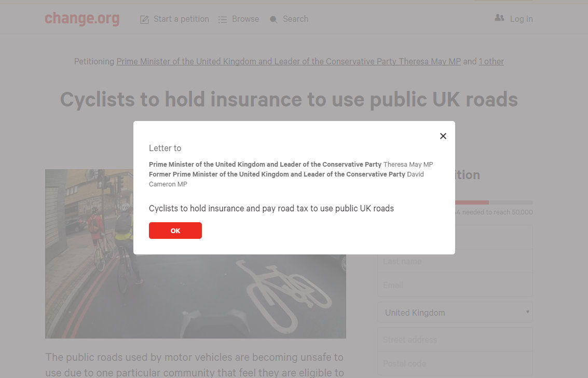Click the Log in link
Viewport: 588px width, 378px height.
click(x=521, y=19)
